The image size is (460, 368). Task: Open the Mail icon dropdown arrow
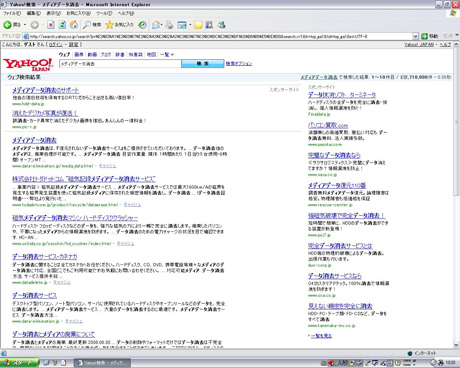(162, 25)
